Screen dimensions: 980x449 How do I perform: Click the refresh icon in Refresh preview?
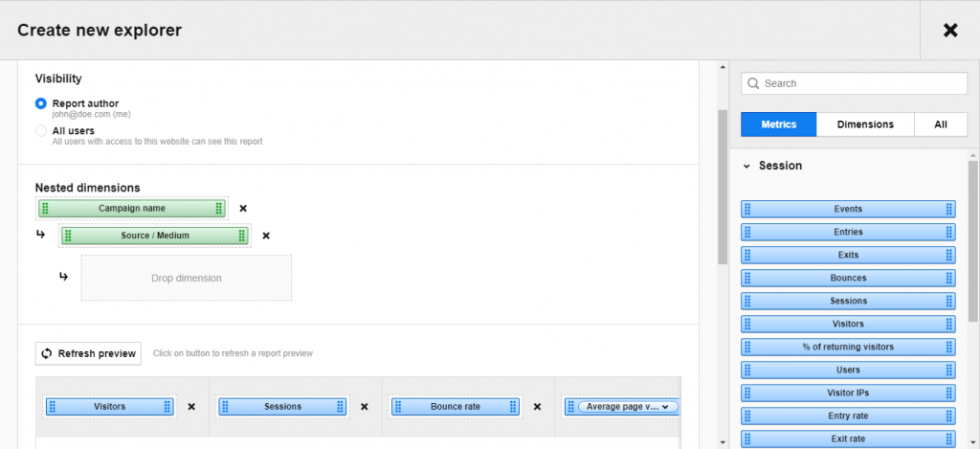click(46, 353)
